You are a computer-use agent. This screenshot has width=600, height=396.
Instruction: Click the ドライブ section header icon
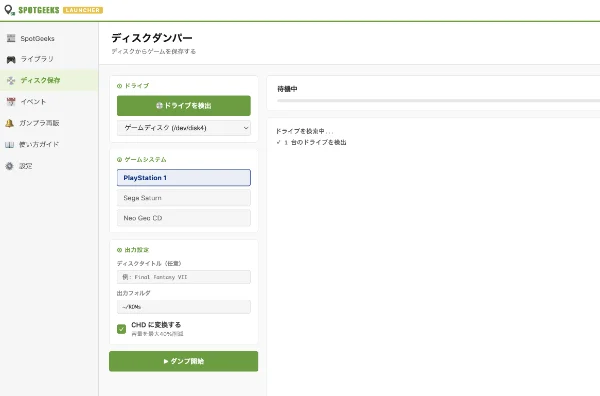(x=119, y=86)
